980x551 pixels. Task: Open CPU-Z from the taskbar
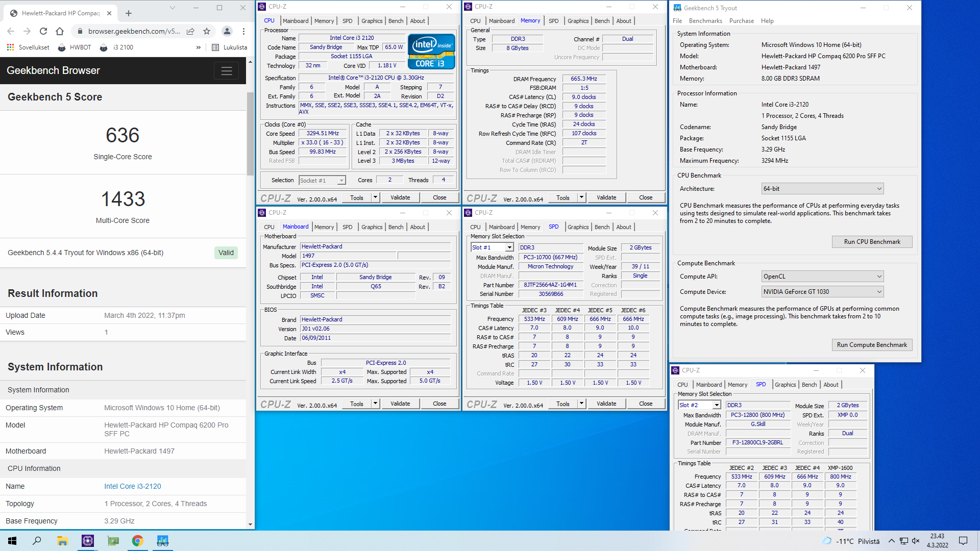pyautogui.click(x=88, y=541)
